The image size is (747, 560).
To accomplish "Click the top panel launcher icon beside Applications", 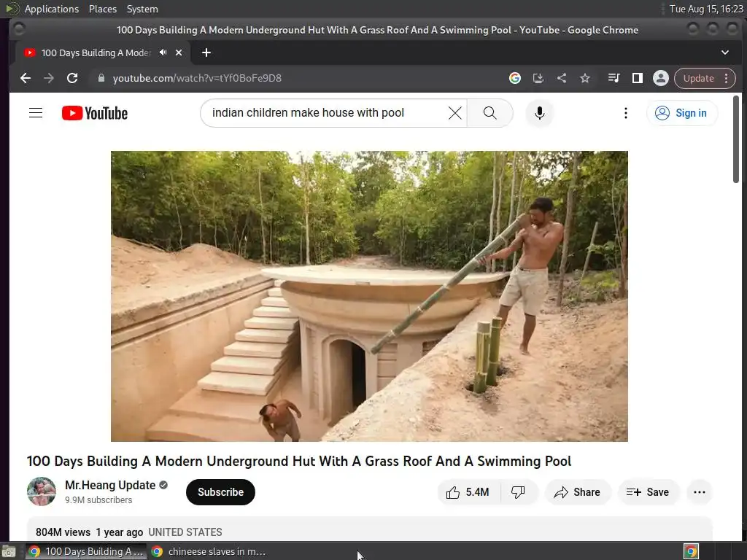I will click(x=12, y=9).
